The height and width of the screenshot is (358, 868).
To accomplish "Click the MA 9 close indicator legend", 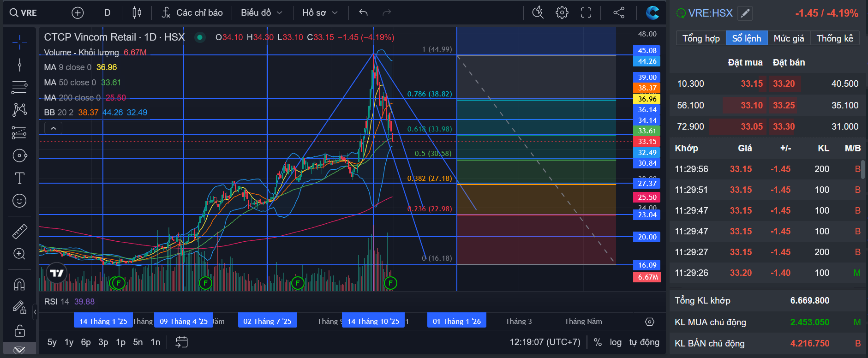I will [x=80, y=67].
